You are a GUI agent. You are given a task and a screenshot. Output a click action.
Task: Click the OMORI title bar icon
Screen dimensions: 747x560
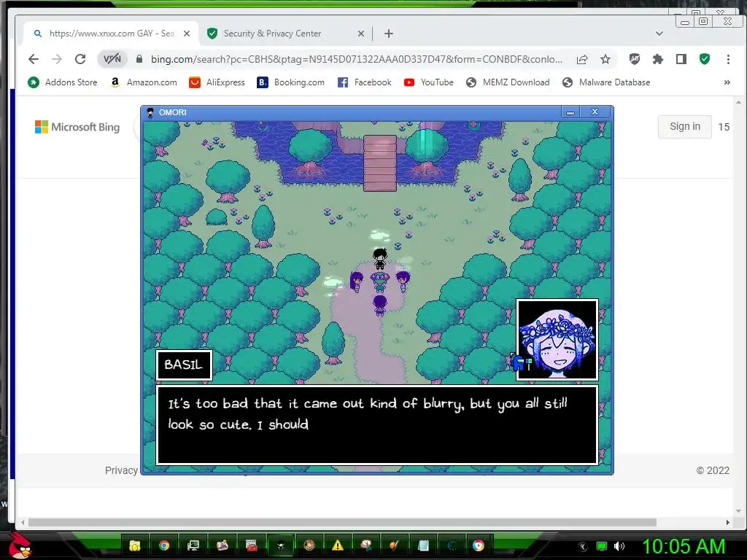coord(150,112)
